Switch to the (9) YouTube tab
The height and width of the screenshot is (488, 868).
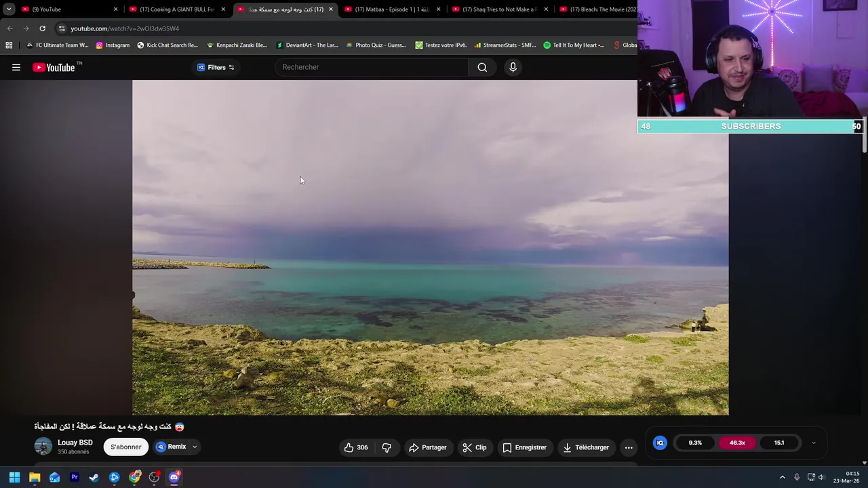coord(68,9)
